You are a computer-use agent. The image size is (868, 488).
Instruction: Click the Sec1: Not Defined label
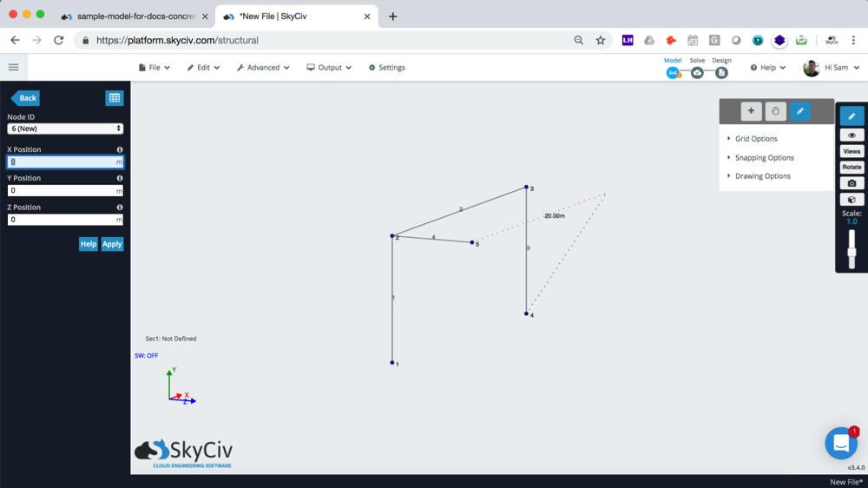(x=170, y=339)
